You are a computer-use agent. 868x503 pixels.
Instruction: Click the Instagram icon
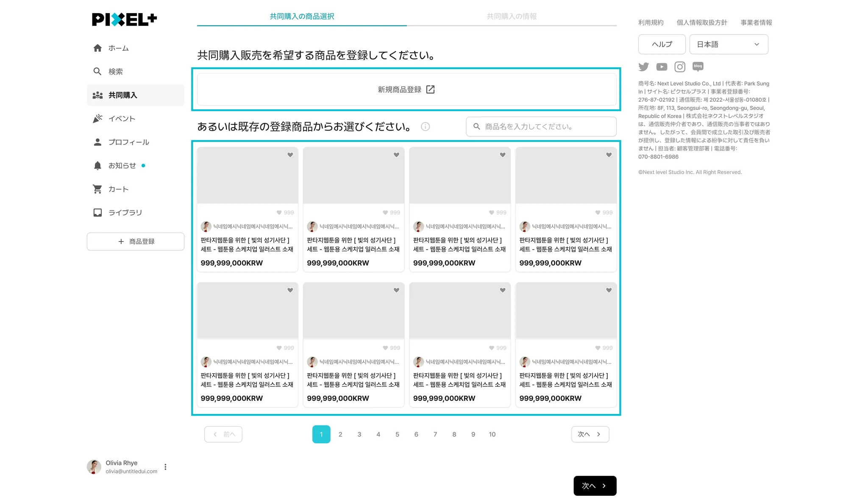tap(680, 67)
